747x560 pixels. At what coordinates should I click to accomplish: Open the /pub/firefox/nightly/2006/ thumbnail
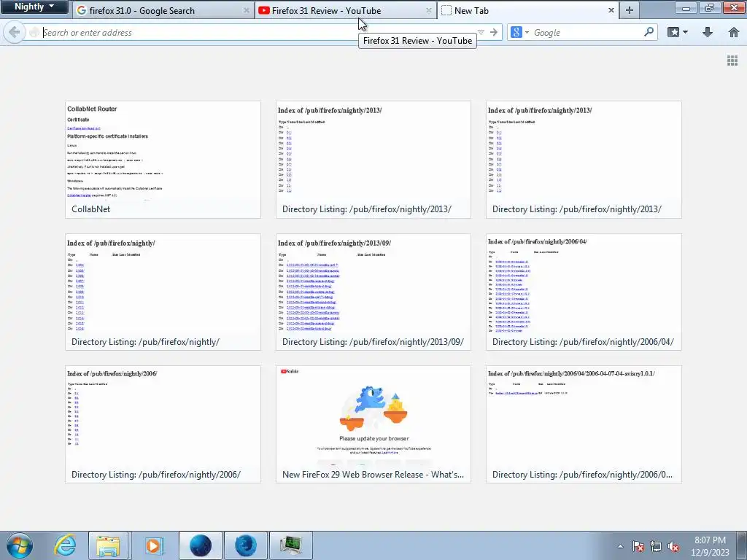tap(163, 424)
